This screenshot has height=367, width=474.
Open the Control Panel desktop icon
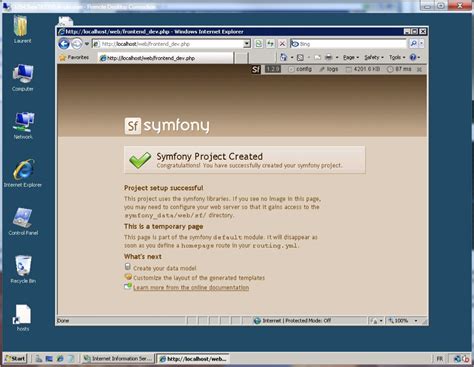(23, 222)
